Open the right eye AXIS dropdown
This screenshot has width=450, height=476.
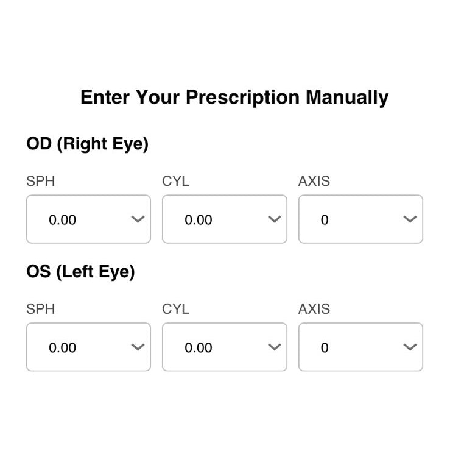360,219
